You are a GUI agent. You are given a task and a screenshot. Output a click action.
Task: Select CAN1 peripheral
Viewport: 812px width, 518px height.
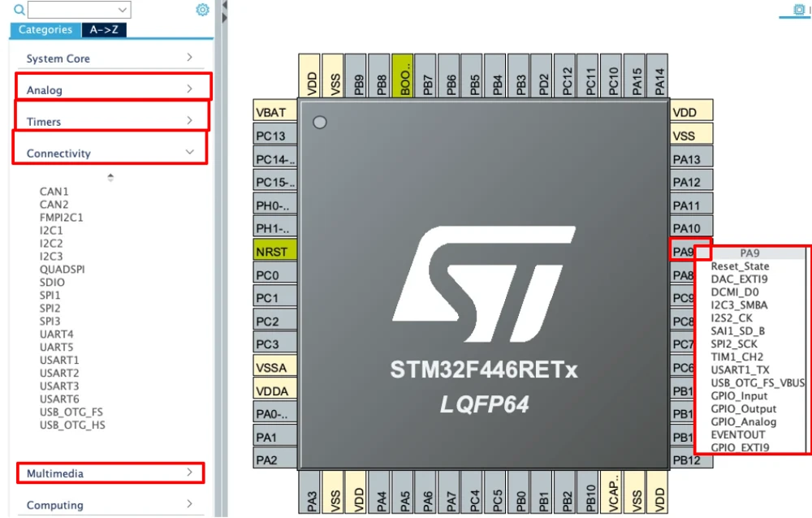54,192
